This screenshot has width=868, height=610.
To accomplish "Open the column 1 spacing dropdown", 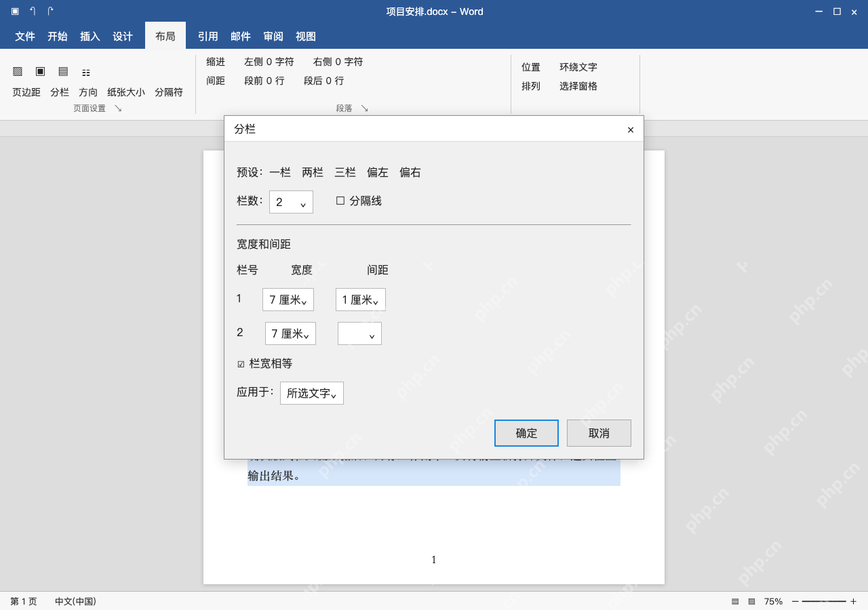I will (x=361, y=300).
